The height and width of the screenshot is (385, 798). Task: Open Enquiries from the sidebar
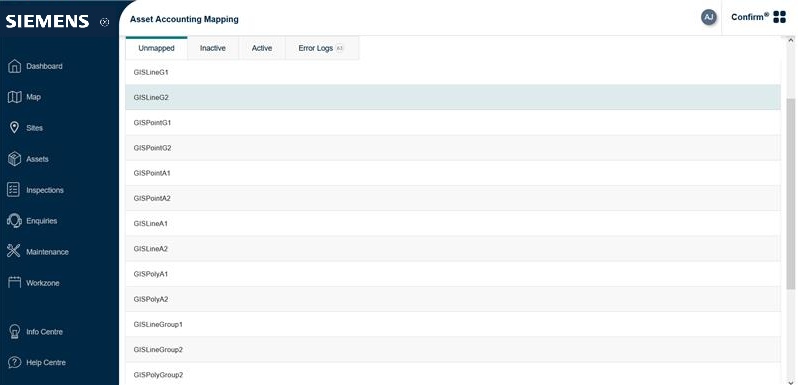pos(42,221)
